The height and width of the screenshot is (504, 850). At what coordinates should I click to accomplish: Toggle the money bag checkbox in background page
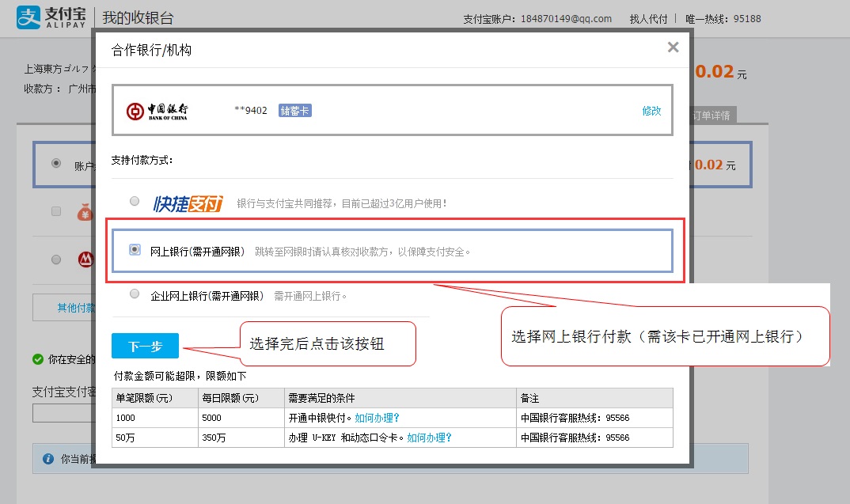[56, 211]
